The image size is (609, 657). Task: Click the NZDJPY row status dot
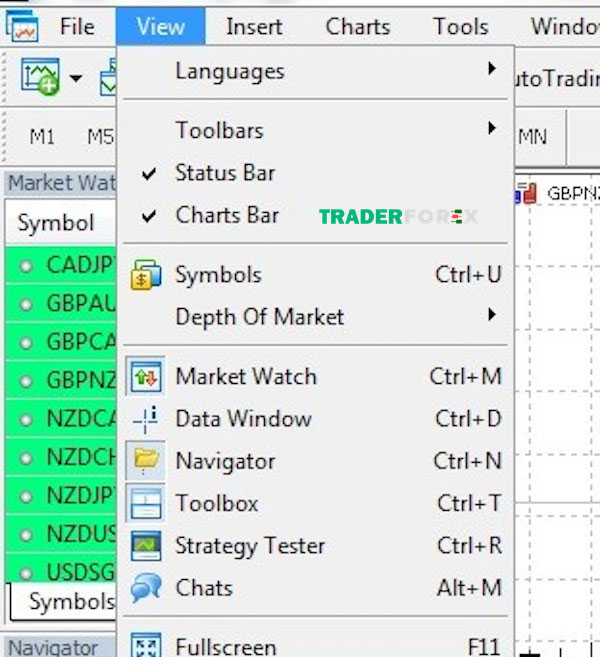26,497
